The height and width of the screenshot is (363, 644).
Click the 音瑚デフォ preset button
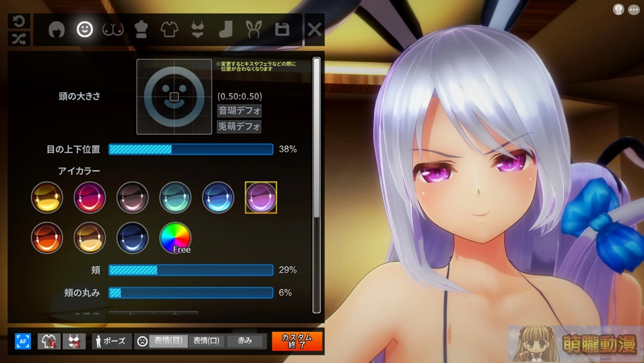239,110
